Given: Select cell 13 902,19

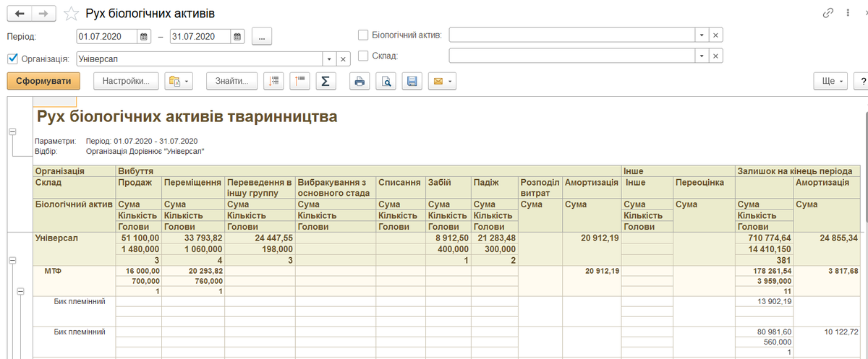Looking at the screenshot, I should [x=764, y=301].
